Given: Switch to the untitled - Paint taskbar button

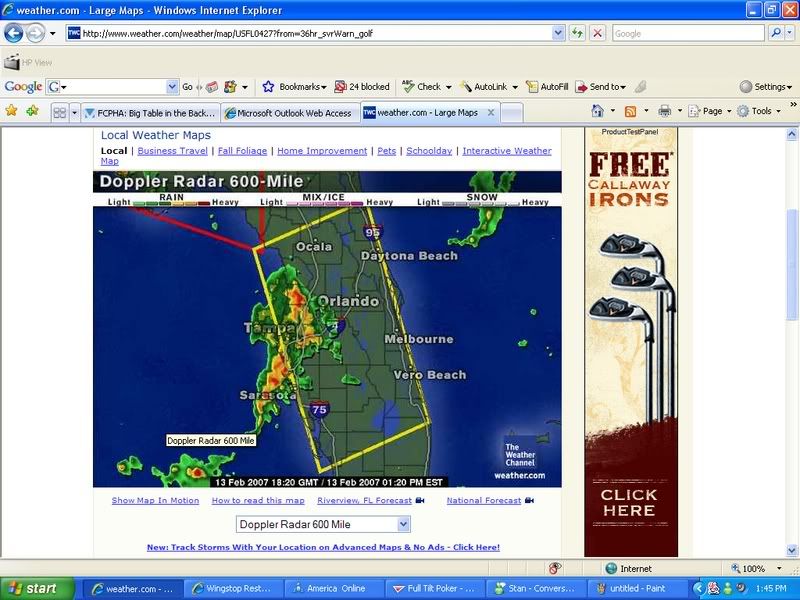Looking at the screenshot, I should point(637,588).
